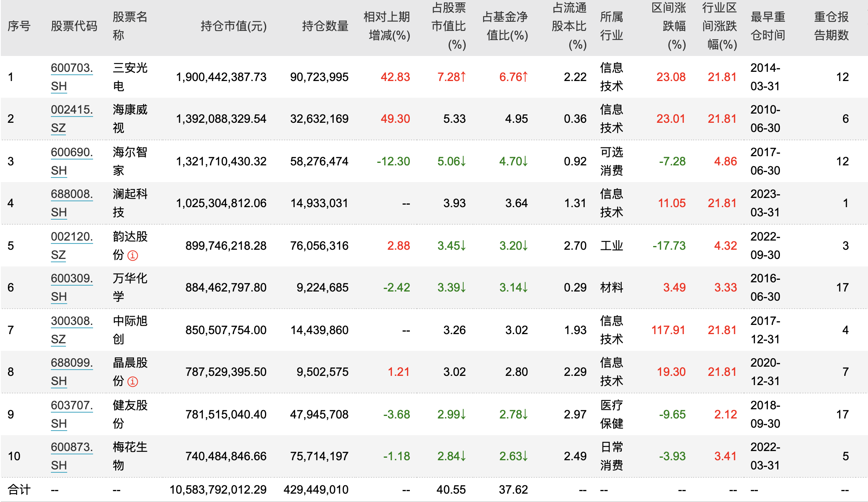The image size is (868, 502).
Task: Click total market value 10,583,792,012.29
Action: point(218,490)
